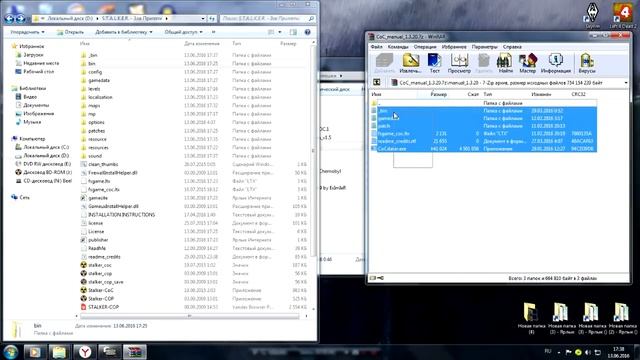
Task: Click the WinRAR Add (Добавить) toolbar icon
Action: pos(384,63)
